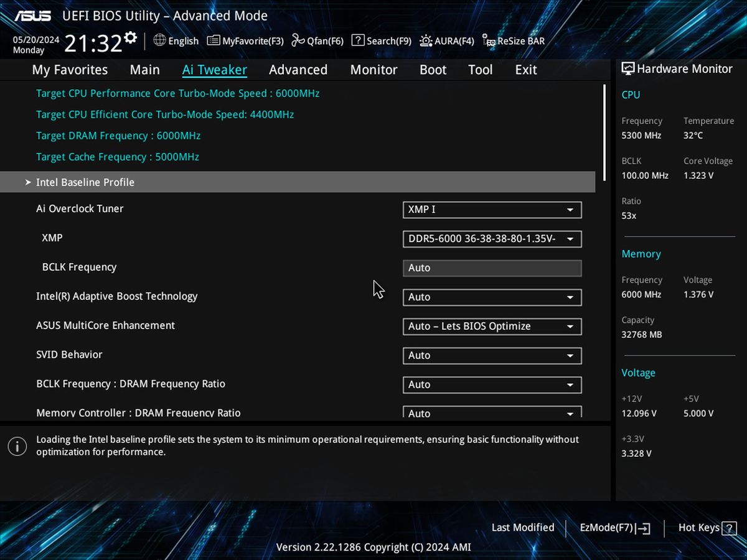The width and height of the screenshot is (747, 560).
Task: Click the CPU ratio value 53x
Action: coord(629,216)
